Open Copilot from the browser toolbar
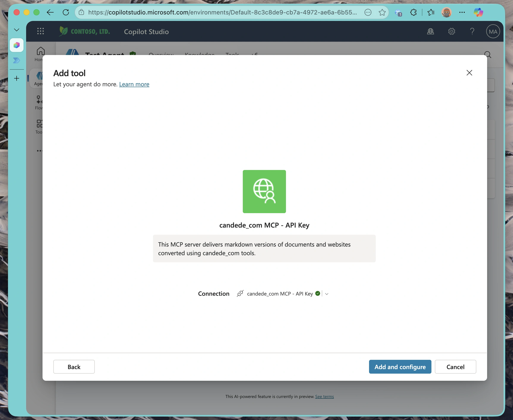Image resolution: width=513 pixels, height=420 pixels. [x=478, y=12]
